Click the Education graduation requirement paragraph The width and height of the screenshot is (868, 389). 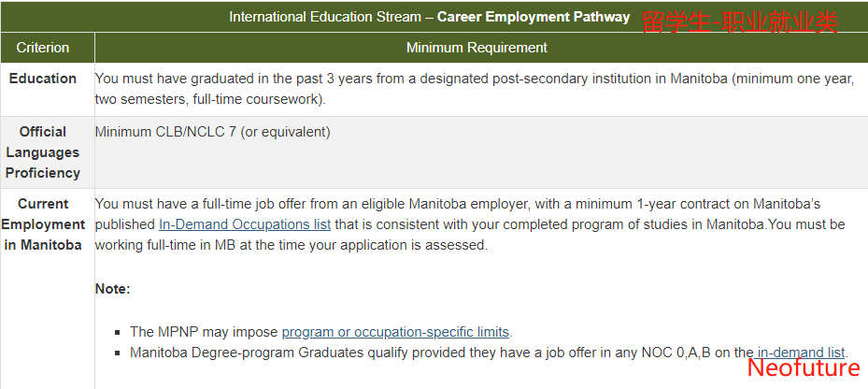(x=475, y=89)
